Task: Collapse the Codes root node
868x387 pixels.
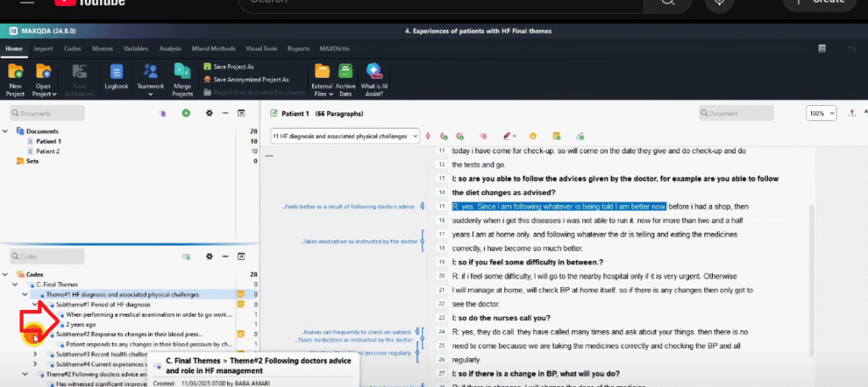Action: 5,274
